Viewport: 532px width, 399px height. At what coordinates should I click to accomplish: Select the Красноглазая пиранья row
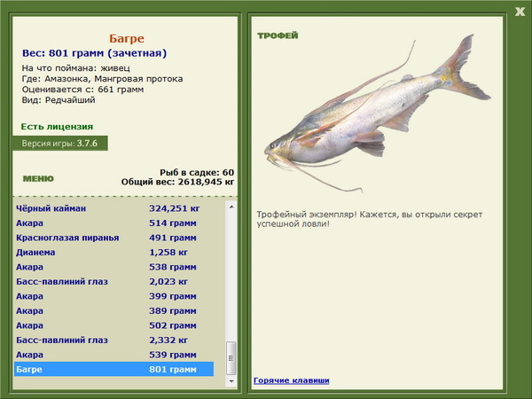pos(114,238)
